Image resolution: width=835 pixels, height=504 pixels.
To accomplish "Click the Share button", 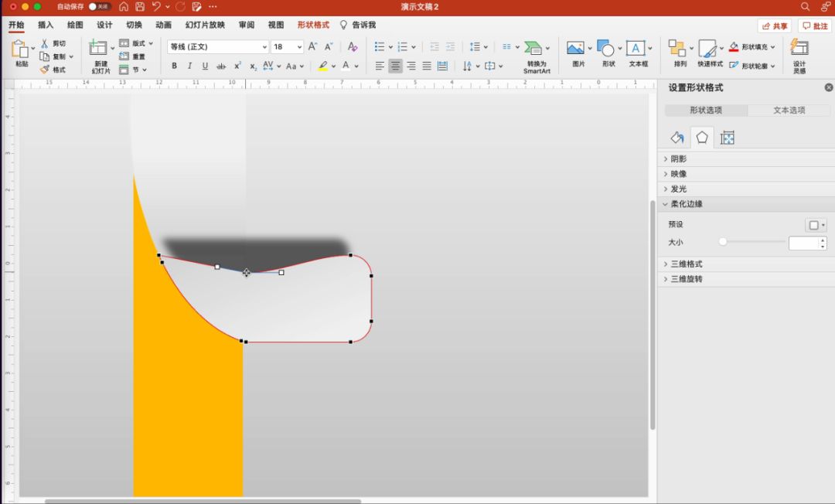I will coord(775,26).
